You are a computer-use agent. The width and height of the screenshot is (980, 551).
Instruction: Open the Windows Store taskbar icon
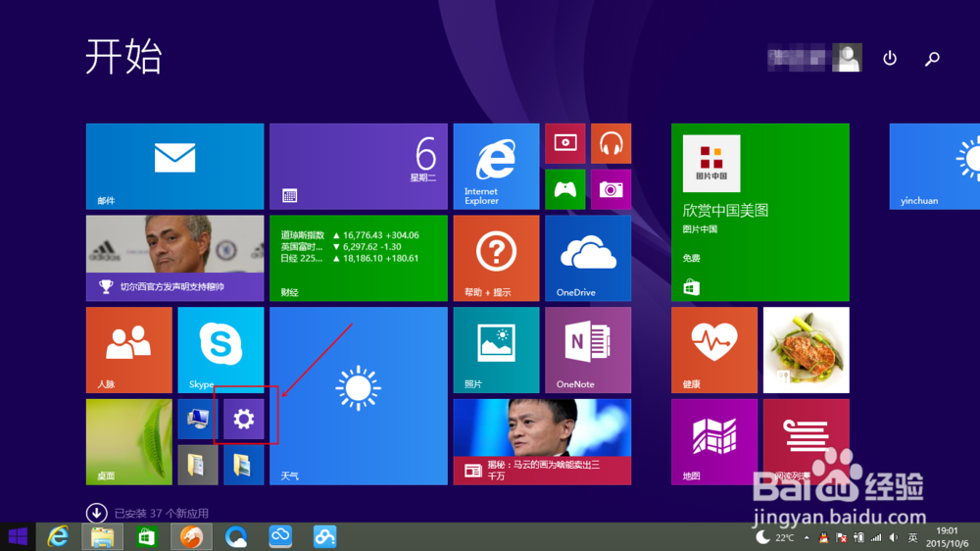click(x=146, y=536)
